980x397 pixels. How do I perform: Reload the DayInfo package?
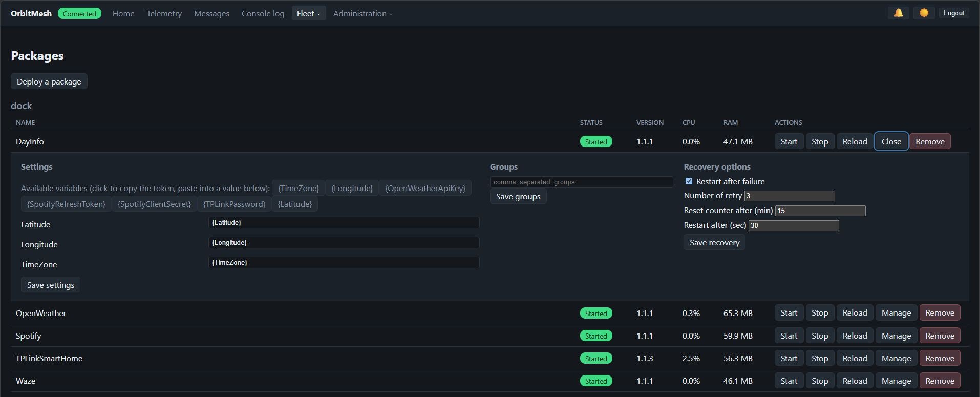pyautogui.click(x=855, y=141)
